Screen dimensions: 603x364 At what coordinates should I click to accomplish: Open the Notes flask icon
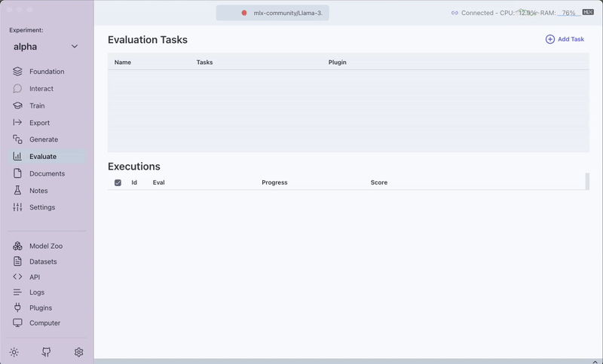click(17, 191)
